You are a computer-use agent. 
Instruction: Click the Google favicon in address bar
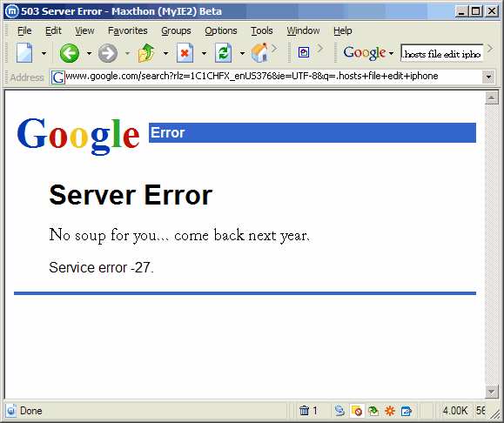pos(58,77)
